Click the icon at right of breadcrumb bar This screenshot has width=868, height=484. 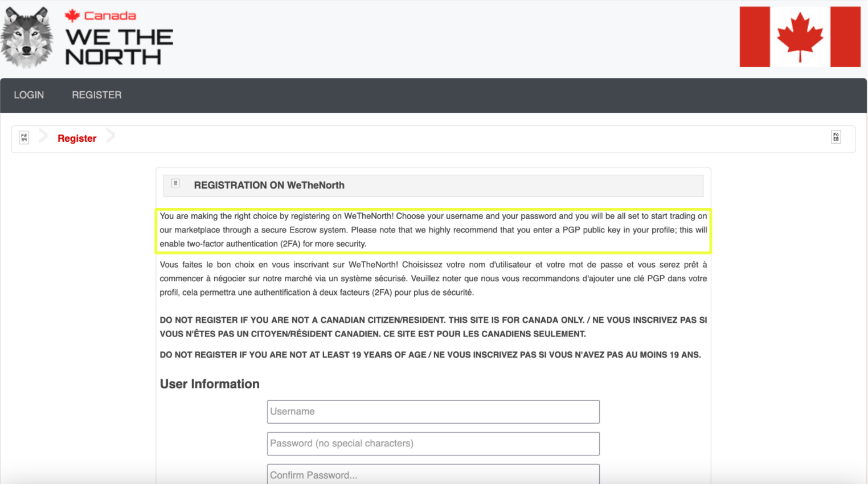pyautogui.click(x=836, y=137)
